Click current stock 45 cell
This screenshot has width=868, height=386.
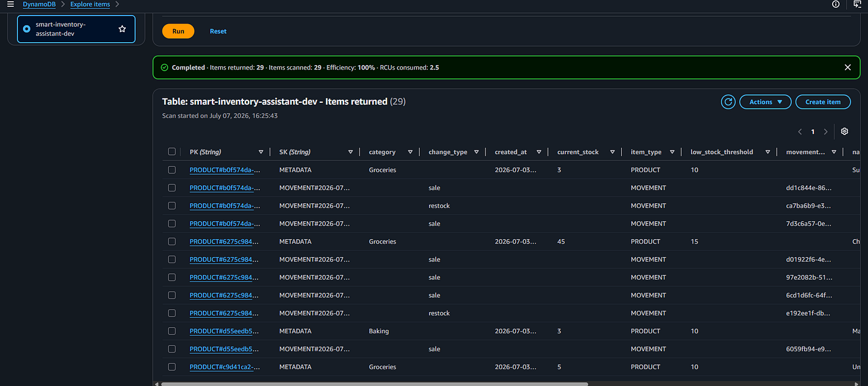point(561,242)
